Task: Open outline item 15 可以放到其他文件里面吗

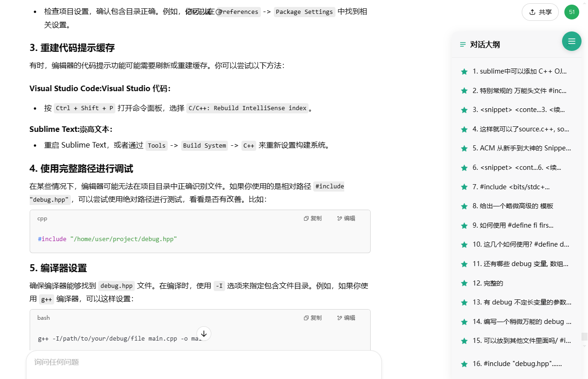Action: coord(522,341)
